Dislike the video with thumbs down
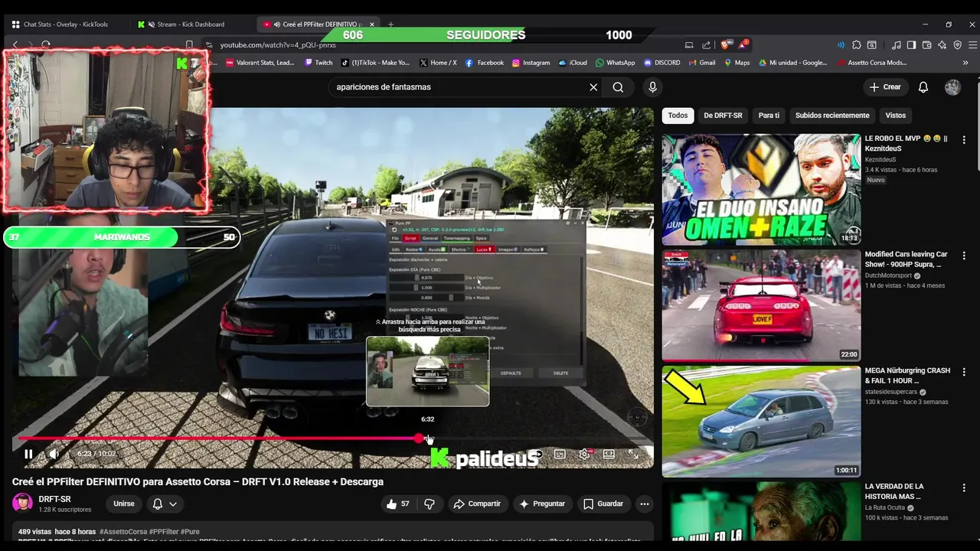This screenshot has width=980, height=551. 430,504
